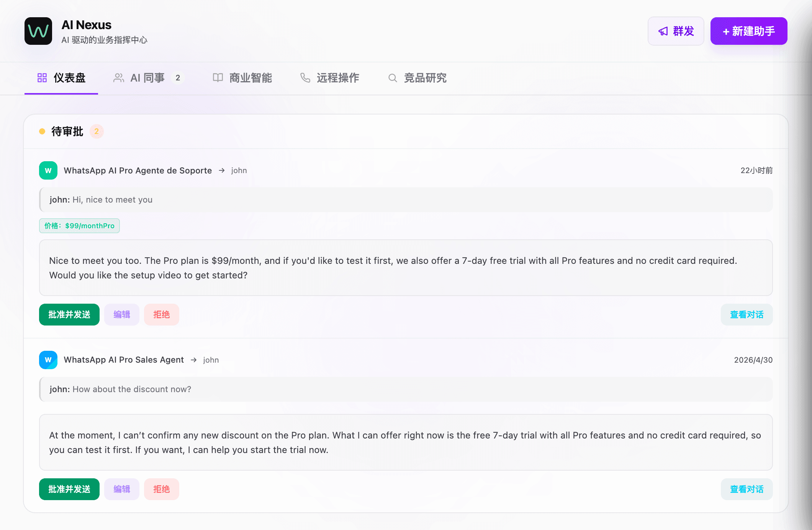Create a new assistant with 新建助手
Screen dimensions: 812x530
click(x=749, y=31)
